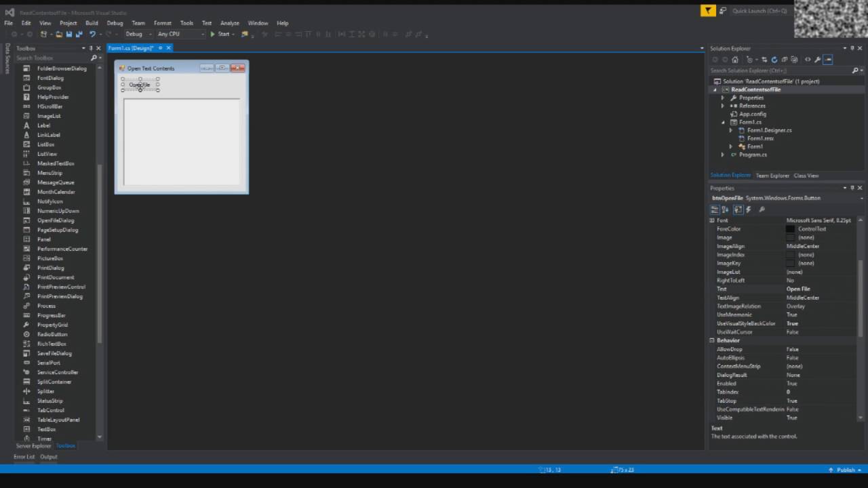
Task: Close the Form1.cs [Design] tab
Action: (169, 48)
